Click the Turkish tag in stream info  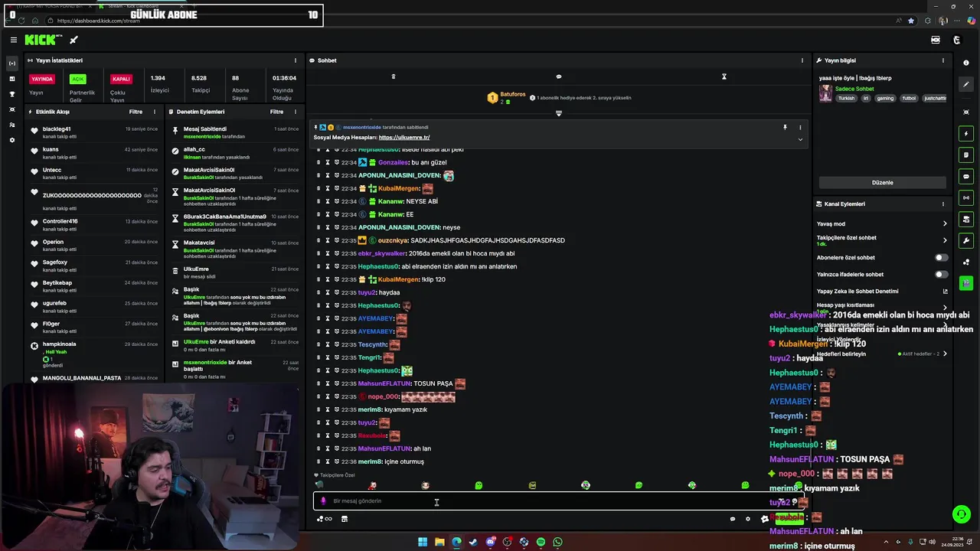tap(846, 98)
